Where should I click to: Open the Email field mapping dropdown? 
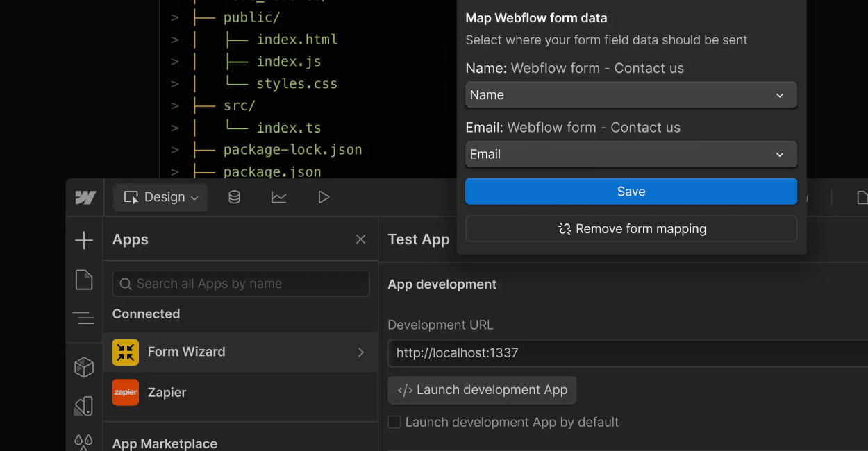coord(631,155)
